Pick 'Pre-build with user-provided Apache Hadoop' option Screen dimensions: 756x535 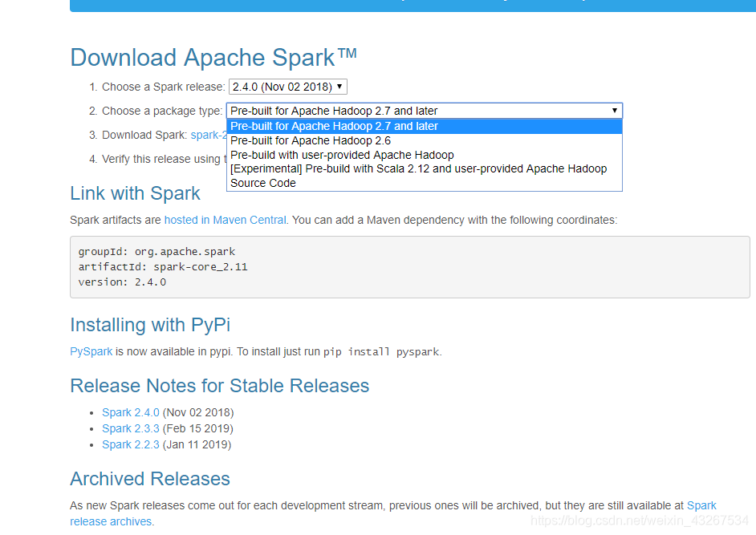pos(425,155)
